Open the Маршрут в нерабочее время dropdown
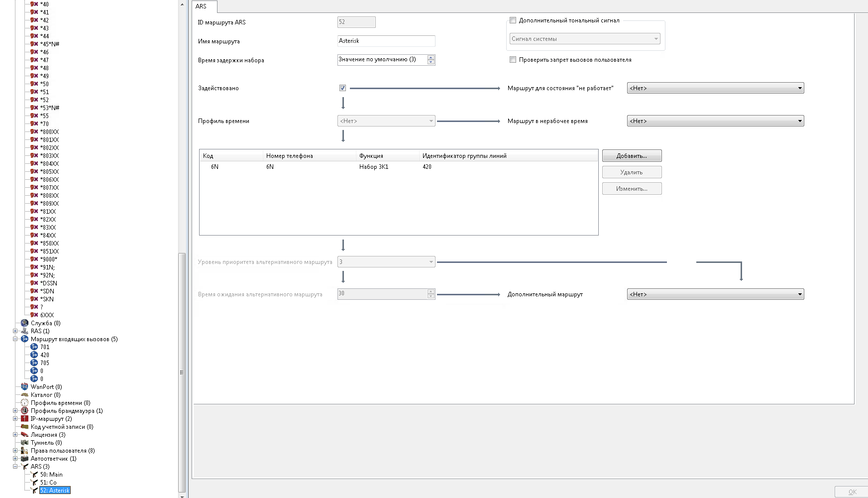Image resolution: width=868 pixels, height=498 pixels. (715, 121)
